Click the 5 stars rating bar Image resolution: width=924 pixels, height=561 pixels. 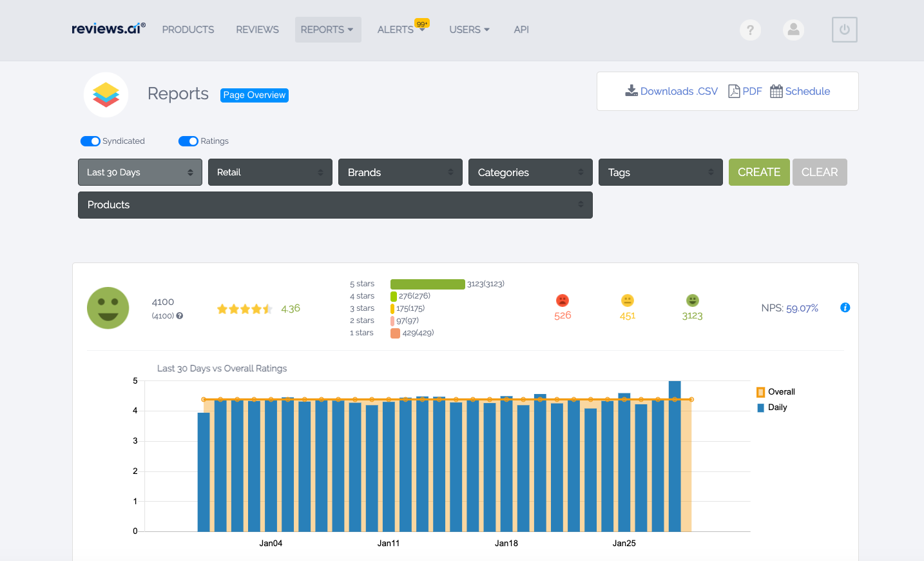click(x=427, y=284)
